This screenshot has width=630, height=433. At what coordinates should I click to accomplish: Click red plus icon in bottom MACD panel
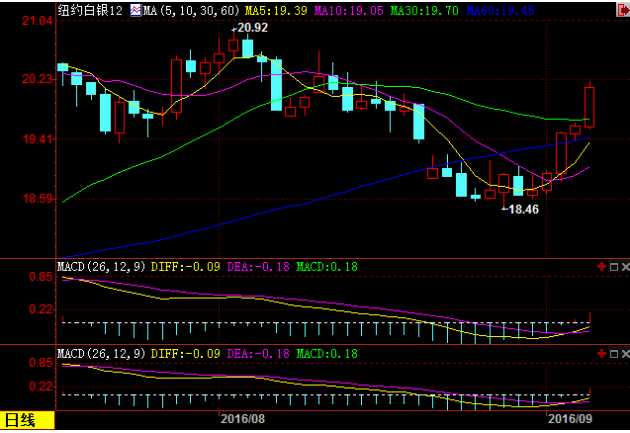pos(601,353)
